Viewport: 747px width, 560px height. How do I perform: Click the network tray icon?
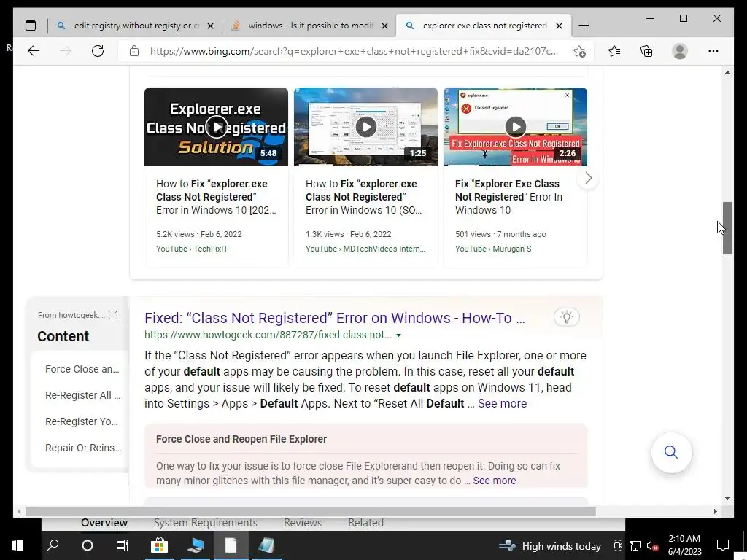tap(635, 545)
